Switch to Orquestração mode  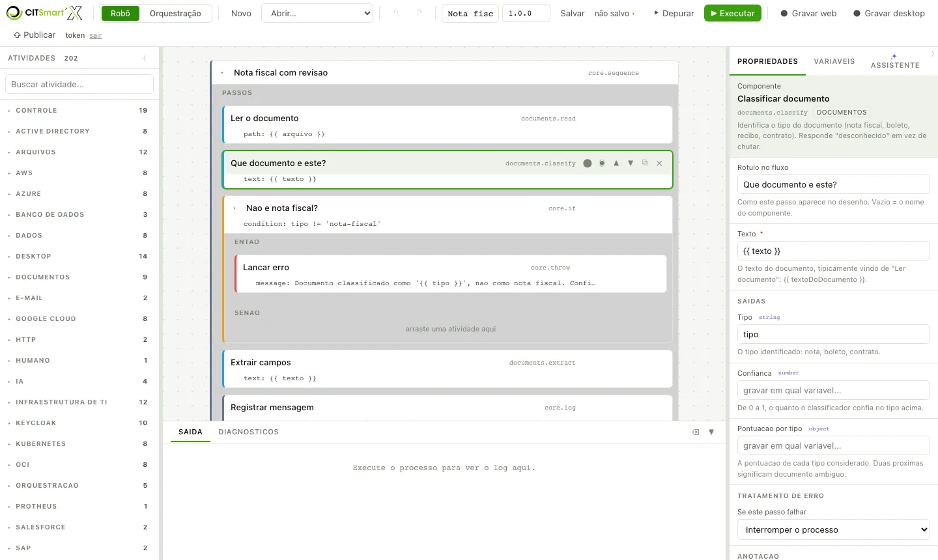pos(175,13)
